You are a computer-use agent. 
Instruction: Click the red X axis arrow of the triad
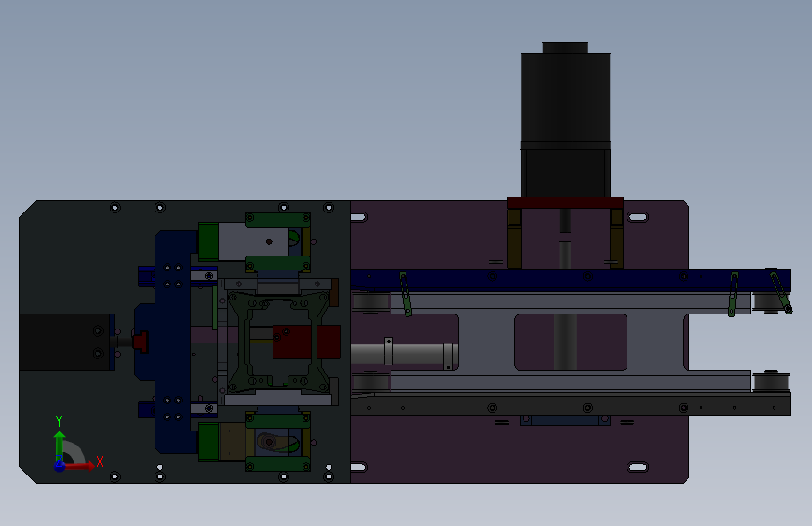click(80, 466)
